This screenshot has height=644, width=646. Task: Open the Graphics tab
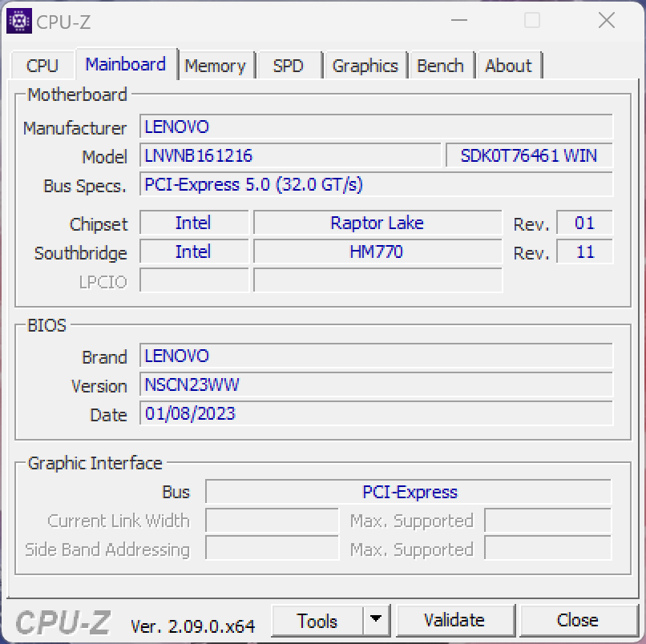(365, 66)
